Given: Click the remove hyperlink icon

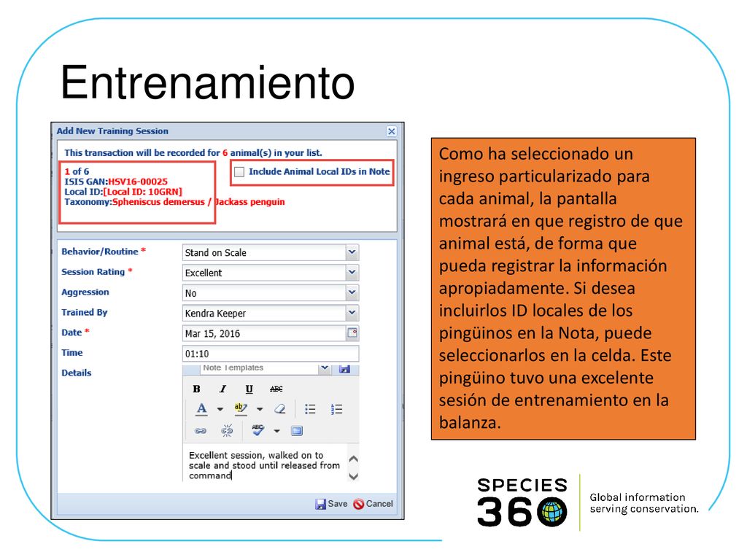Looking at the screenshot, I should (227, 431).
